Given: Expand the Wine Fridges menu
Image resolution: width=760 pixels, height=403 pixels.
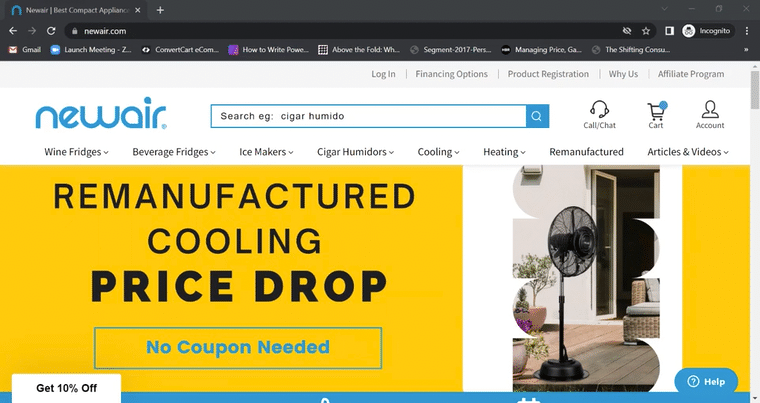Looking at the screenshot, I should [90, 152].
